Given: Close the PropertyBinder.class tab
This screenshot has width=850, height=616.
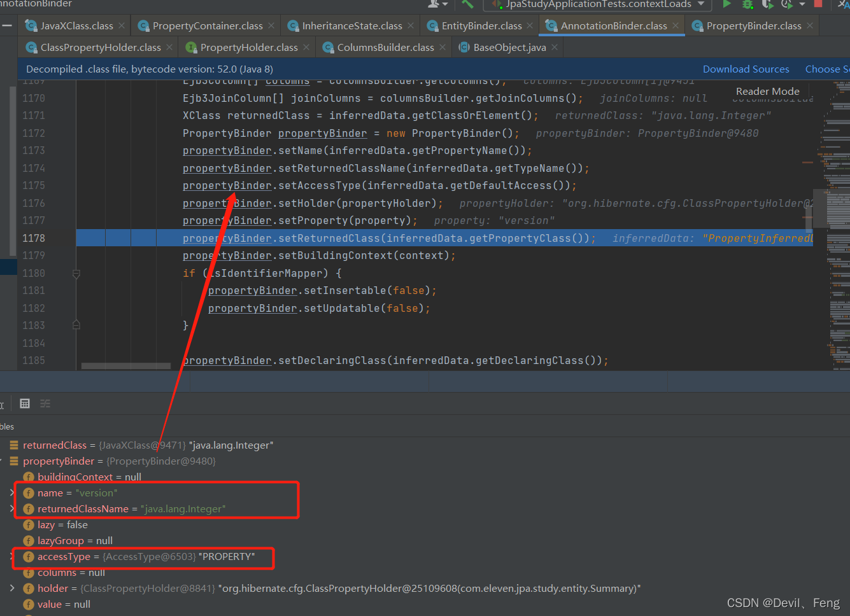Looking at the screenshot, I should tap(810, 26).
